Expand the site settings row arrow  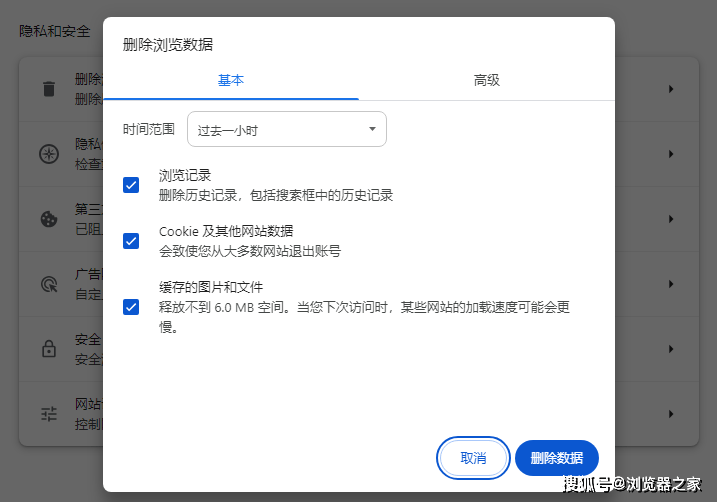671,414
